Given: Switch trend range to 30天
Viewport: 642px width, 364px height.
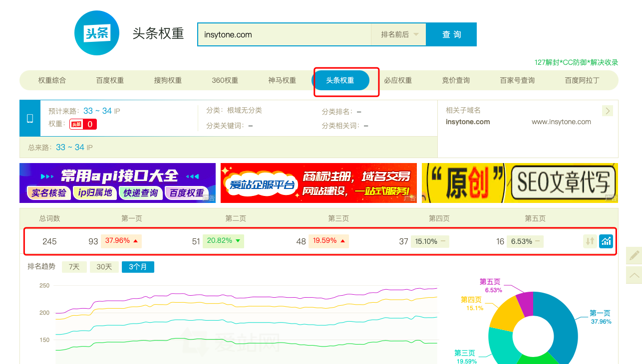Looking at the screenshot, I should [x=104, y=267].
